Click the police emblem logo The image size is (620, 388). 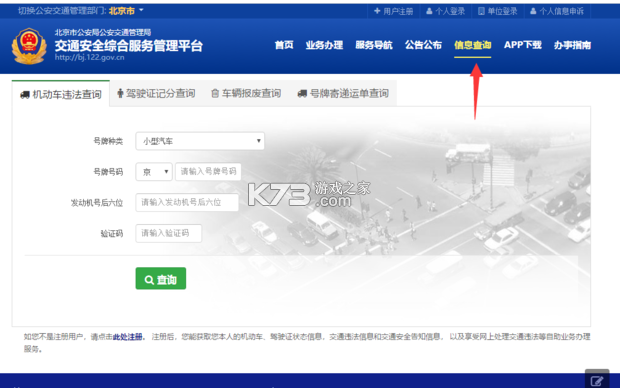click(29, 46)
